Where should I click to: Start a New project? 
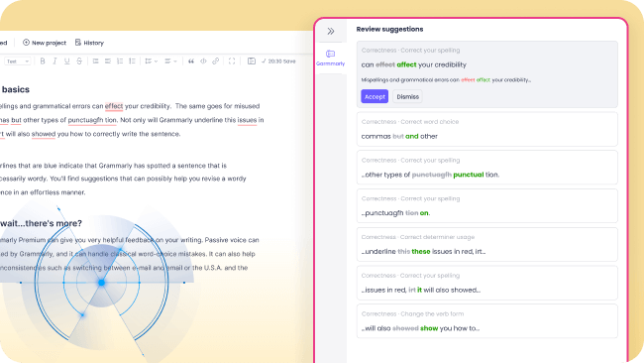point(45,43)
